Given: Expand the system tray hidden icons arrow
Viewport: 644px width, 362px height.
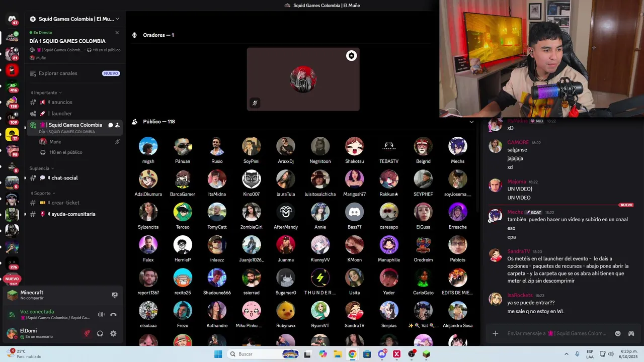Looking at the screenshot, I should click(x=567, y=354).
